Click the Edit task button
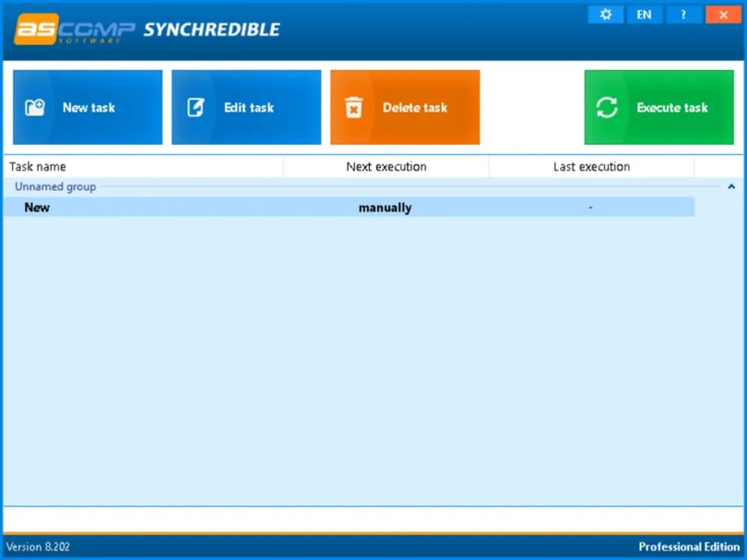This screenshot has width=747, height=560. click(x=246, y=107)
